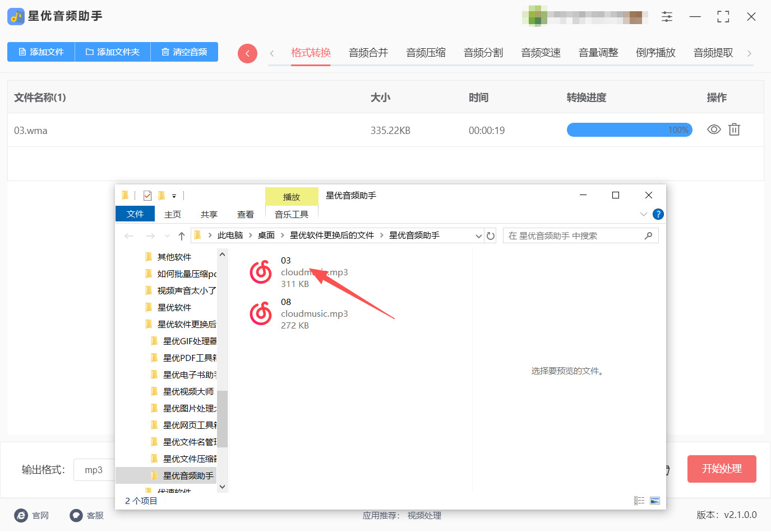
Task: Expand the Explorer ribbon chevron
Action: [644, 214]
